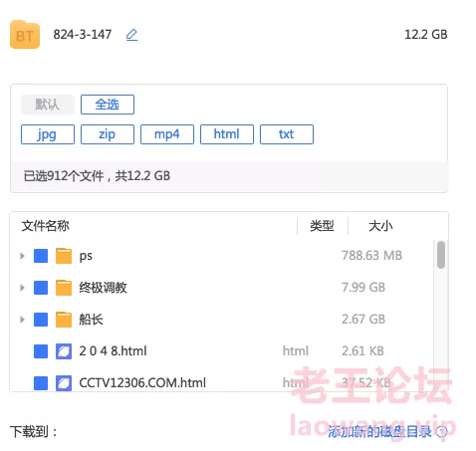Image resolution: width=476 pixels, height=451 pixels.
Task: Click the orange BT folder icon
Action: (x=25, y=35)
